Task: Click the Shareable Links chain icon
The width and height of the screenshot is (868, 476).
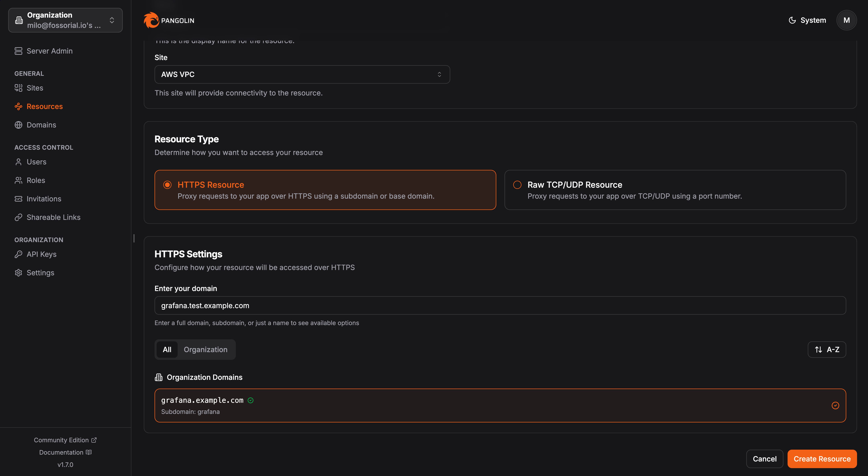Action: pos(18,217)
